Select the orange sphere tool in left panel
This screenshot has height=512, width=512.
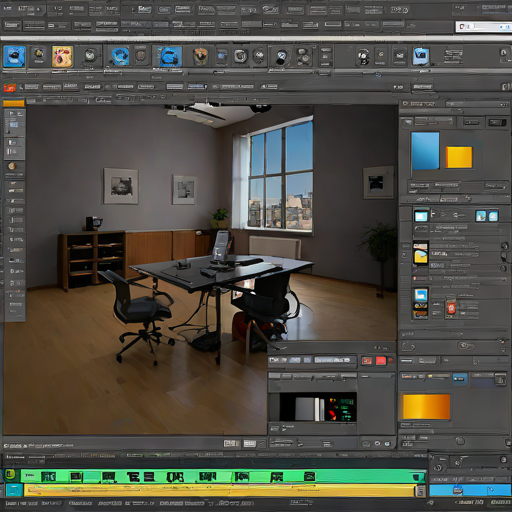point(12,166)
